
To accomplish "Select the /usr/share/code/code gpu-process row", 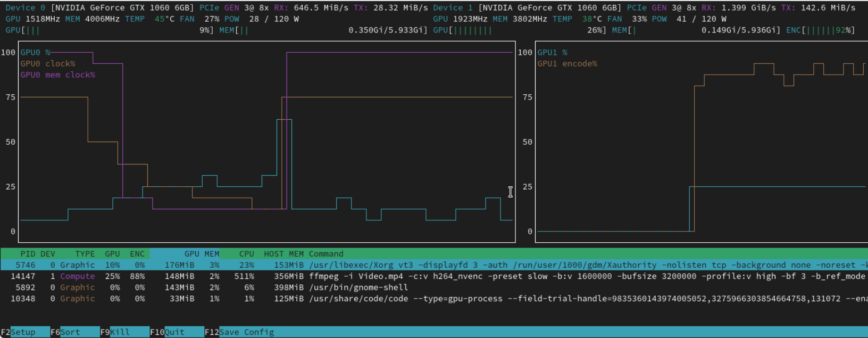I will point(434,299).
